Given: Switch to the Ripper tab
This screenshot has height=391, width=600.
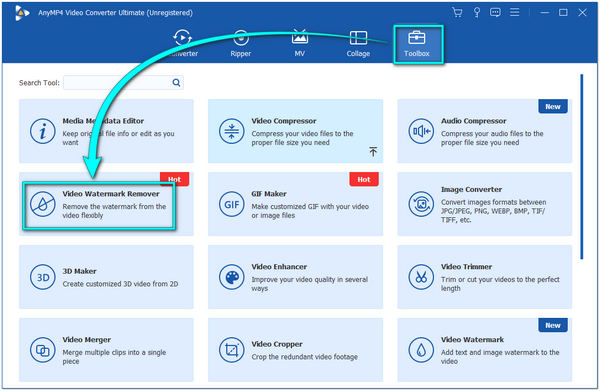Looking at the screenshot, I should (x=241, y=44).
